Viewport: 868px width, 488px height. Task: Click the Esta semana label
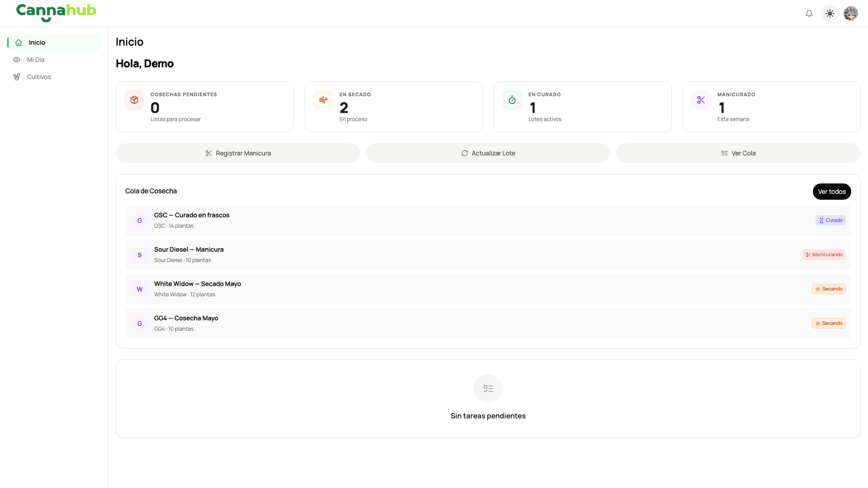click(733, 119)
